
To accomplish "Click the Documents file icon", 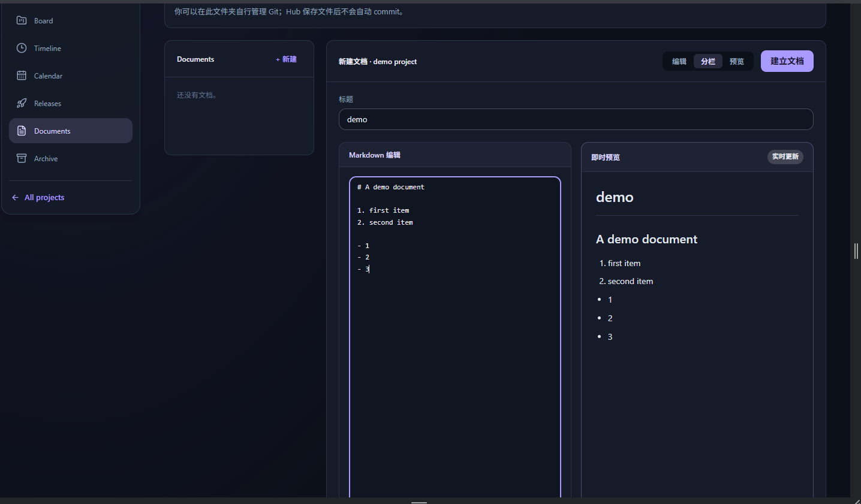I will pyautogui.click(x=22, y=131).
